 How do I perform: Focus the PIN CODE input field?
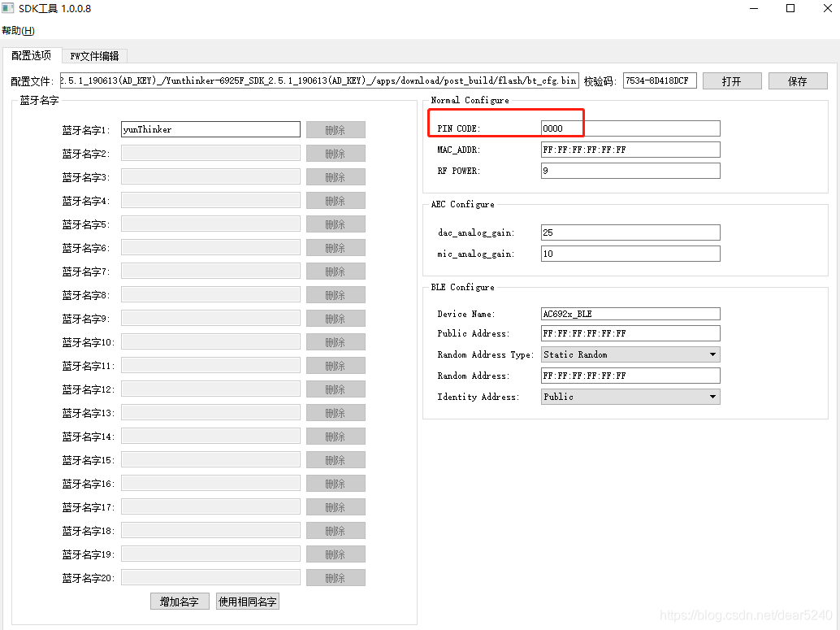pos(630,128)
